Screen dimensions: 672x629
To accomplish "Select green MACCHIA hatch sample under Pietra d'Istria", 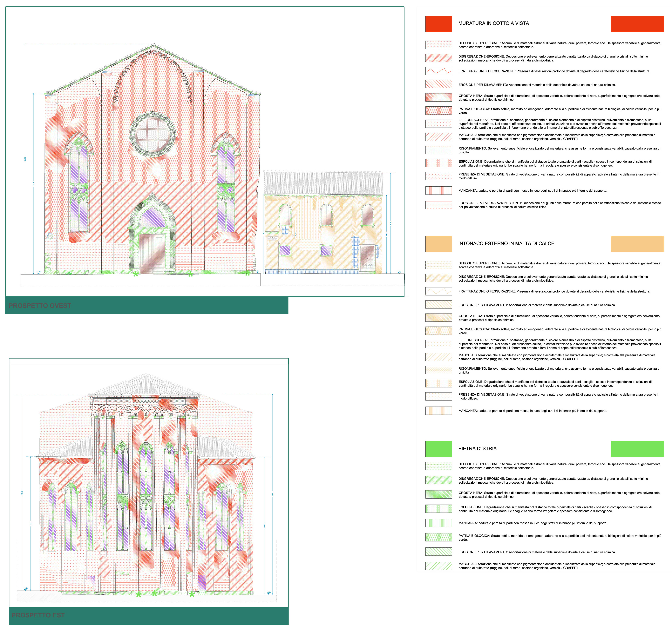I will tap(438, 566).
